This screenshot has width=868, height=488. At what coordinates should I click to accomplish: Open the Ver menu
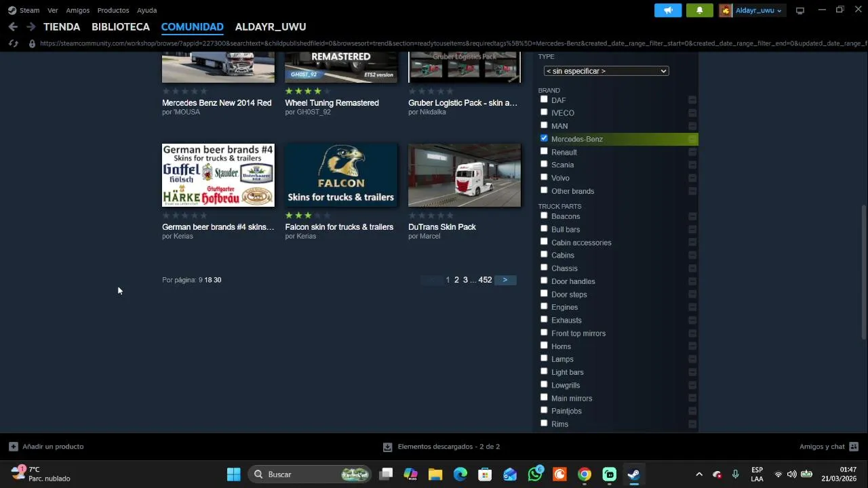(52, 10)
